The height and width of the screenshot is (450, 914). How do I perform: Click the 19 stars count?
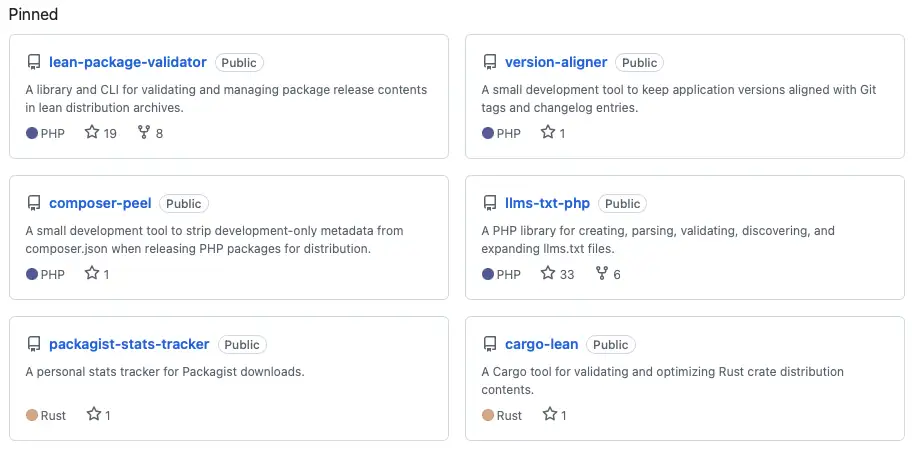pos(110,133)
